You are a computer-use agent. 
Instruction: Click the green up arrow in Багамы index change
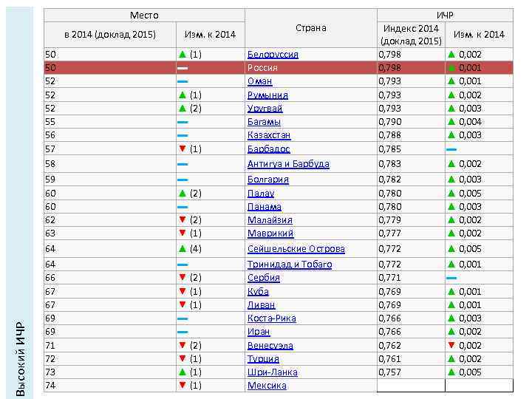451,121
